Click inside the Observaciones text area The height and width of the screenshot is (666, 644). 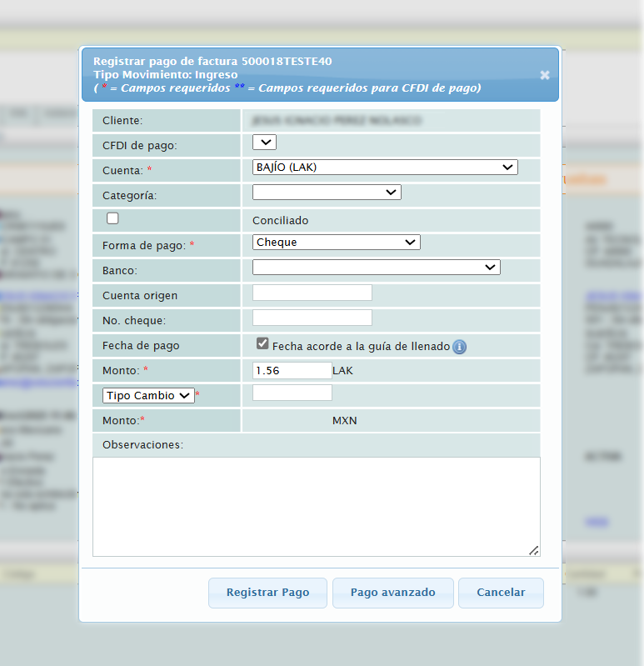pos(316,506)
